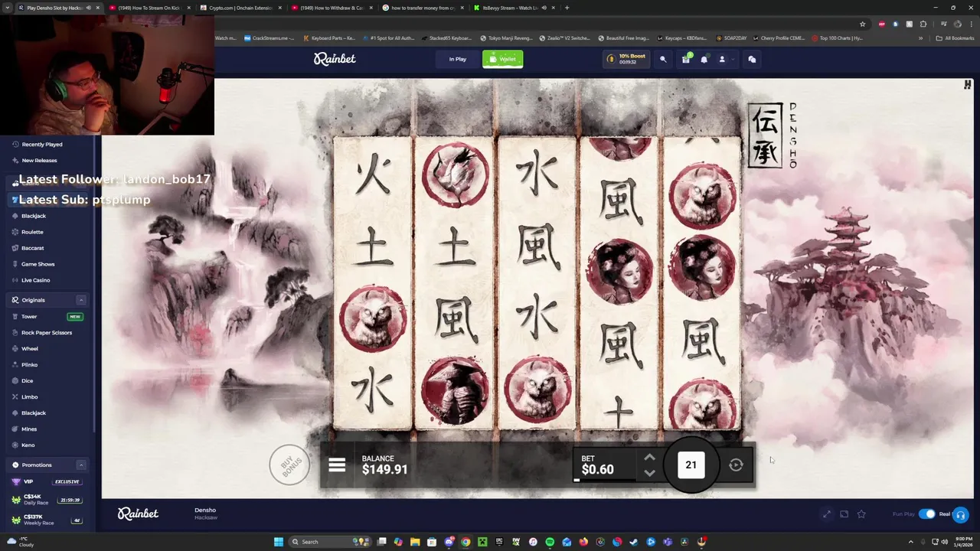Open the search magnifier in Rainbet header
The width and height of the screenshot is (980, 551).
click(x=663, y=59)
